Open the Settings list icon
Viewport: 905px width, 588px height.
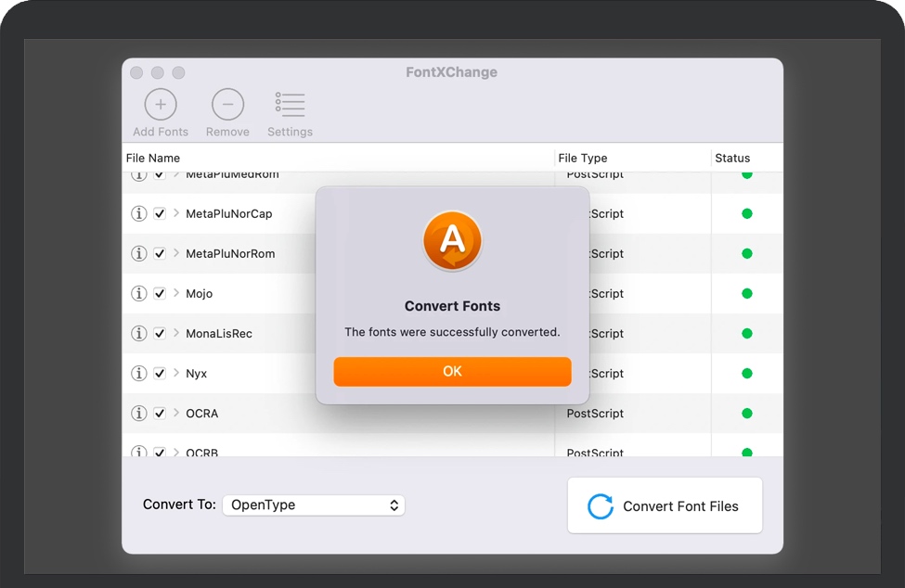[x=290, y=105]
